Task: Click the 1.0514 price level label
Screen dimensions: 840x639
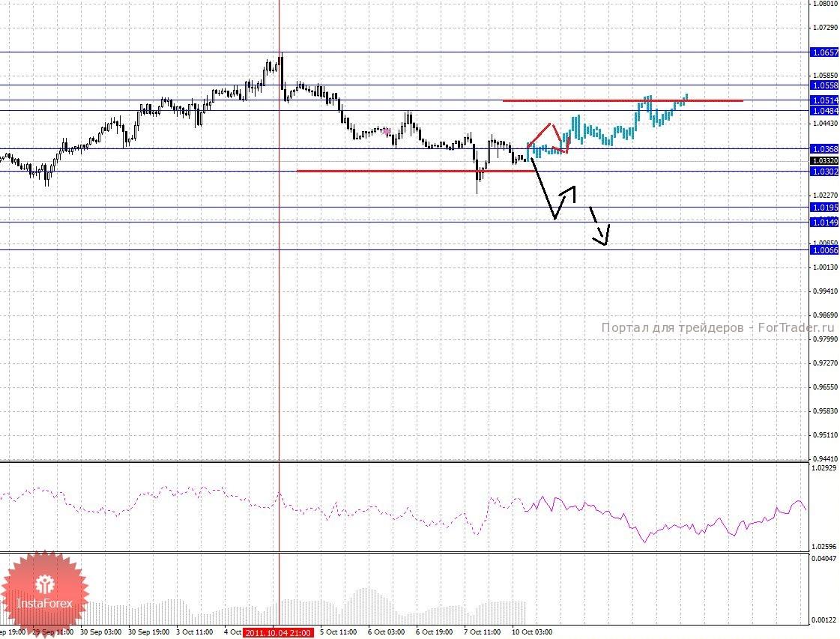Action: 824,100
